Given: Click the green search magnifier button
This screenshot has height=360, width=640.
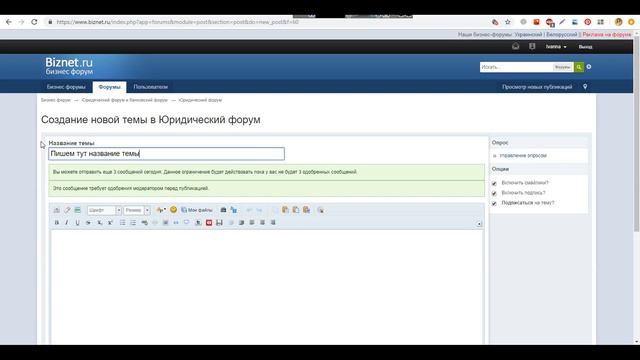Looking at the screenshot, I should (x=579, y=67).
